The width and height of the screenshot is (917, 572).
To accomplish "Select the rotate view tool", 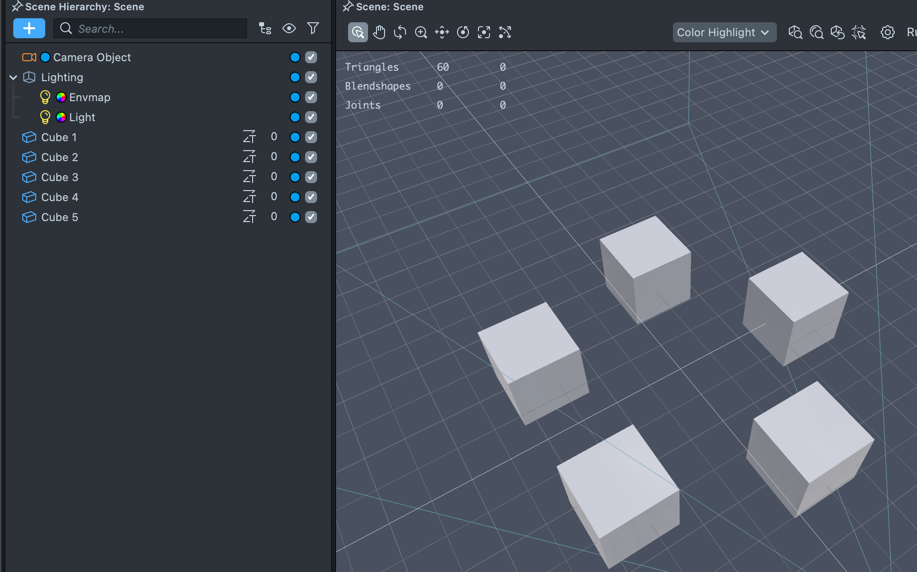I will pyautogui.click(x=400, y=32).
